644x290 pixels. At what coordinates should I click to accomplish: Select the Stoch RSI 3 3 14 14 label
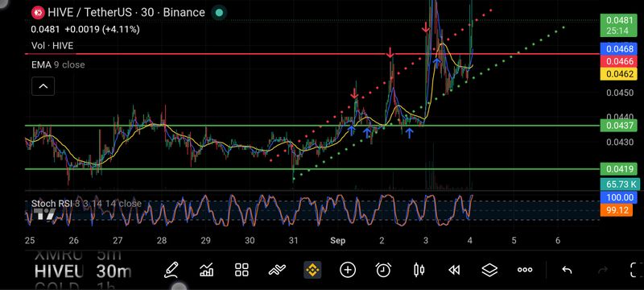86,203
